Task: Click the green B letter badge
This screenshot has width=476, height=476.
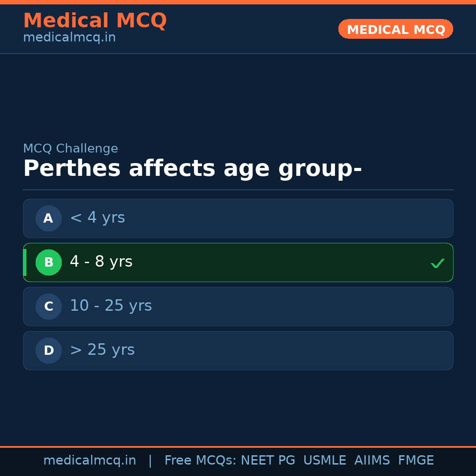Action: [48, 262]
